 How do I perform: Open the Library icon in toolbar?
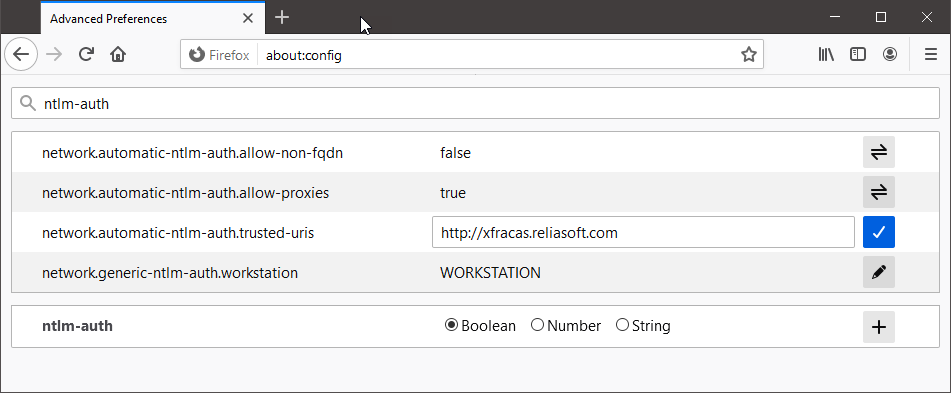pos(826,55)
